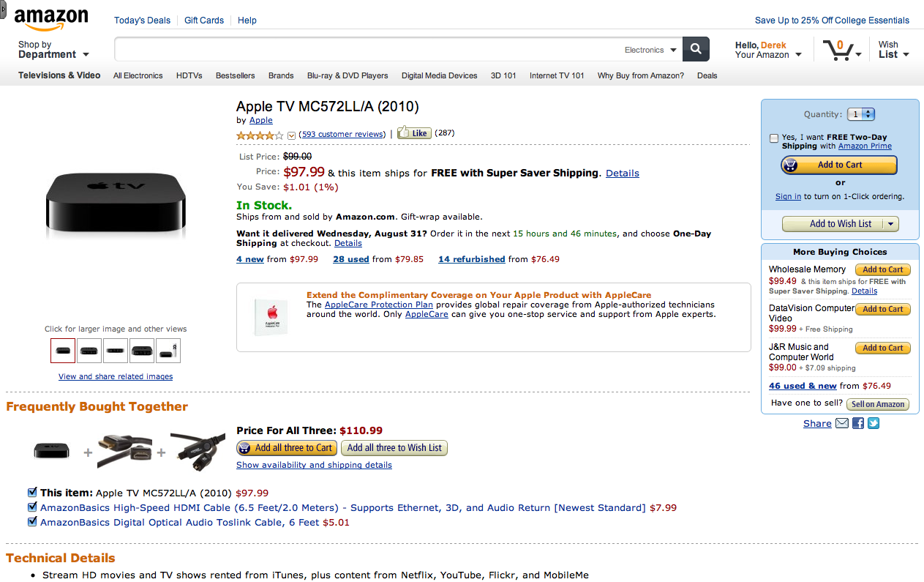Open the shopping cart icon
The image size is (924, 582).
838,50
